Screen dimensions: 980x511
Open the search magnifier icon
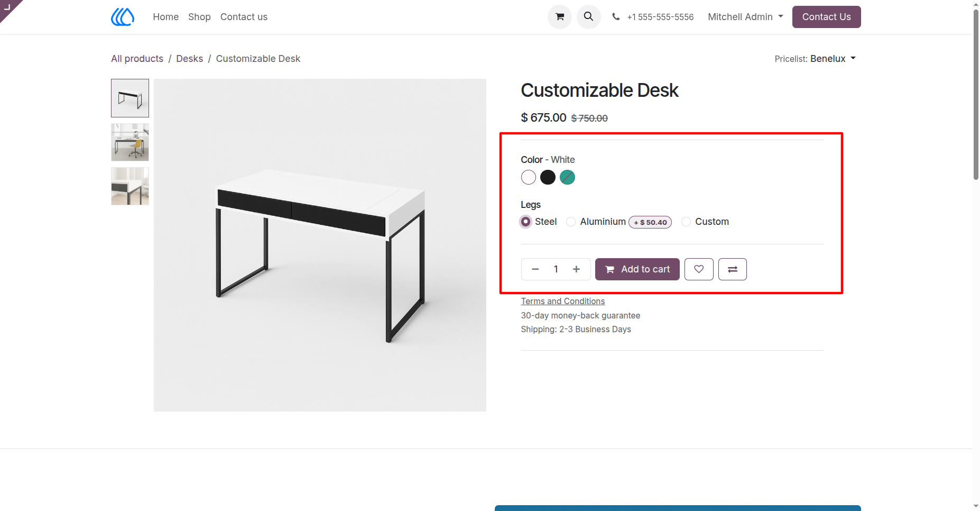coord(588,17)
